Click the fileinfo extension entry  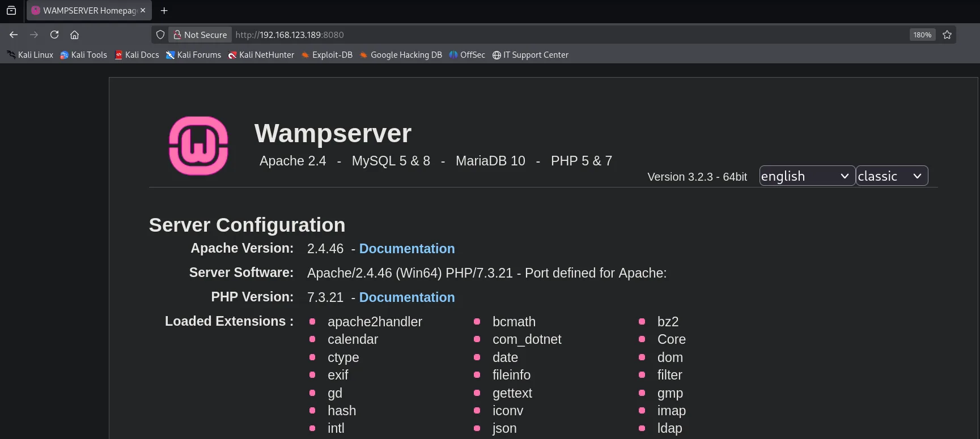(511, 375)
